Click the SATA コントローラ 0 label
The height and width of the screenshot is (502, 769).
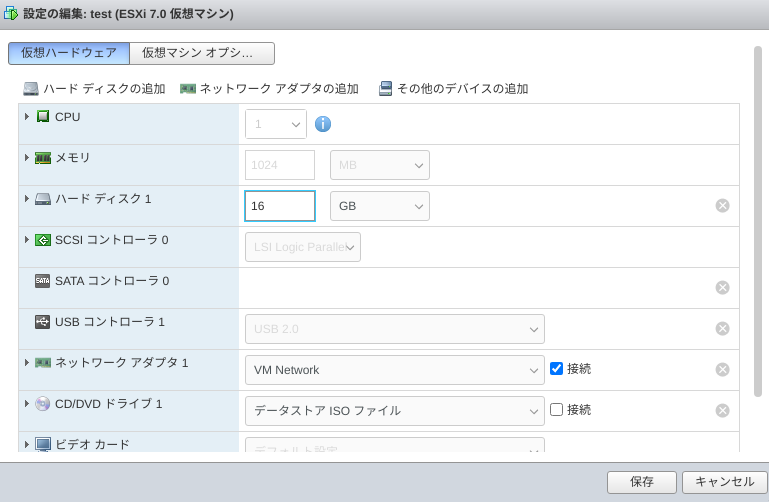[112, 281]
